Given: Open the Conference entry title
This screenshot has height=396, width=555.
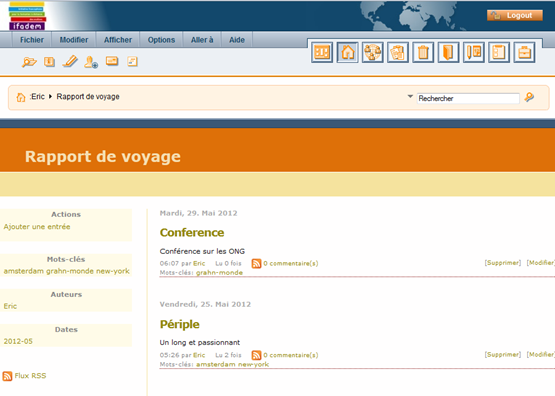Looking at the screenshot, I should point(192,233).
